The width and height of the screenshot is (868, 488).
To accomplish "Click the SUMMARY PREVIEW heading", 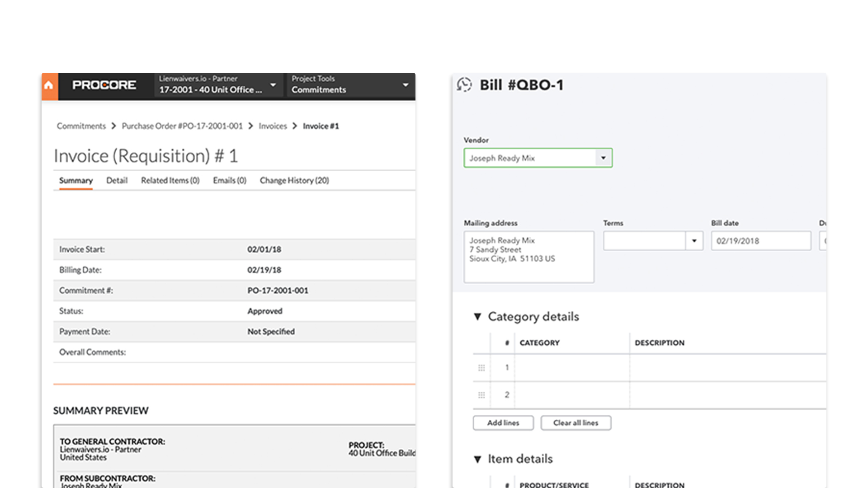I will (101, 411).
